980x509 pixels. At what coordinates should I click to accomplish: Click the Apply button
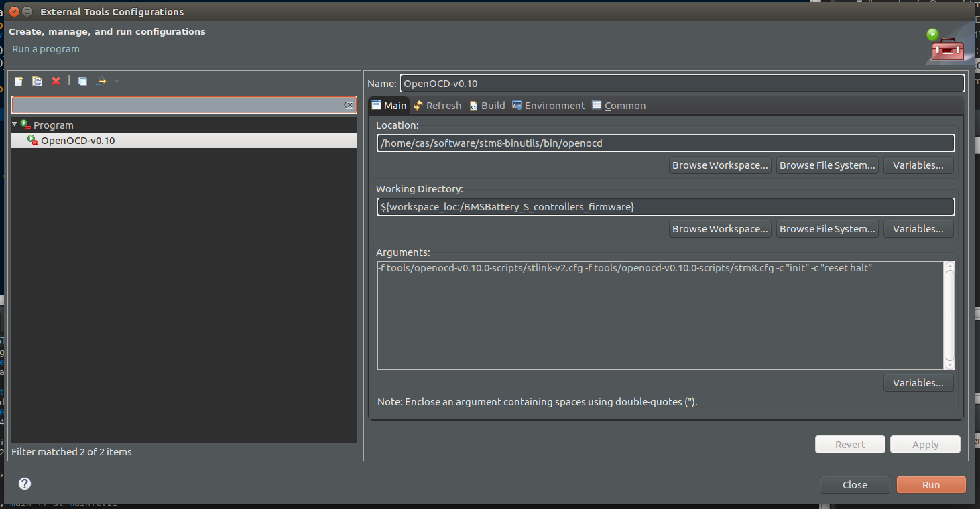pyautogui.click(x=925, y=445)
